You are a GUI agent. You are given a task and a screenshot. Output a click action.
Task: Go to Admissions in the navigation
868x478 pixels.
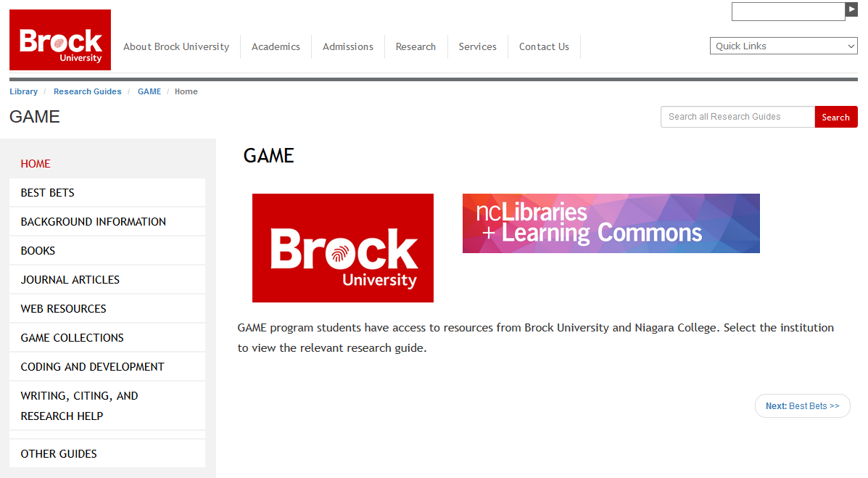click(347, 46)
